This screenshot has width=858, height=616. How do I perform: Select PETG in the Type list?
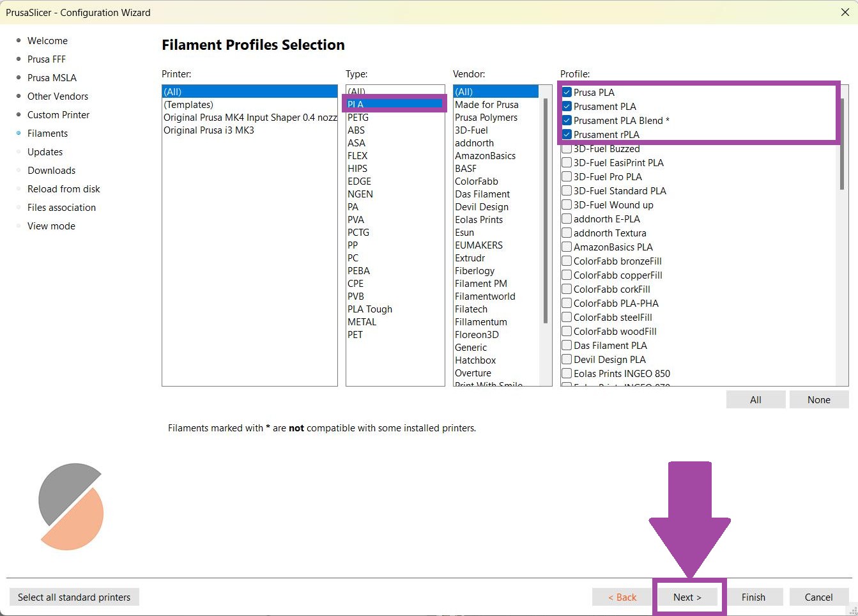point(358,118)
